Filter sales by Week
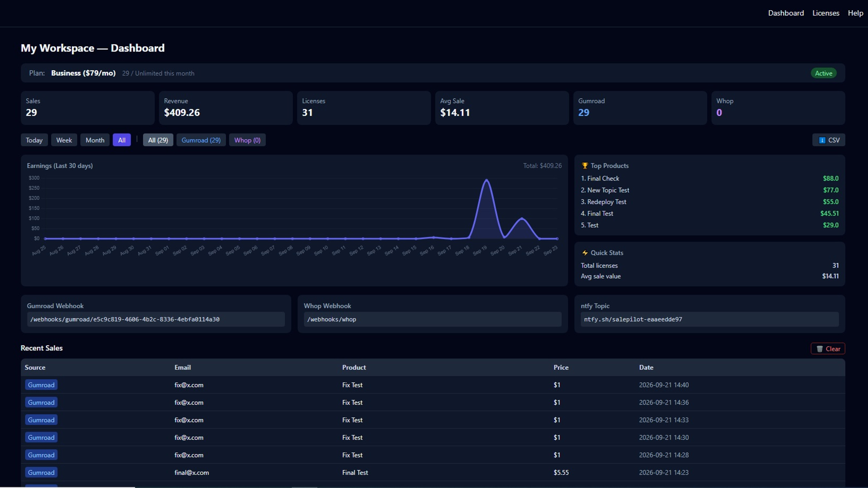The height and width of the screenshot is (488, 868). point(64,140)
